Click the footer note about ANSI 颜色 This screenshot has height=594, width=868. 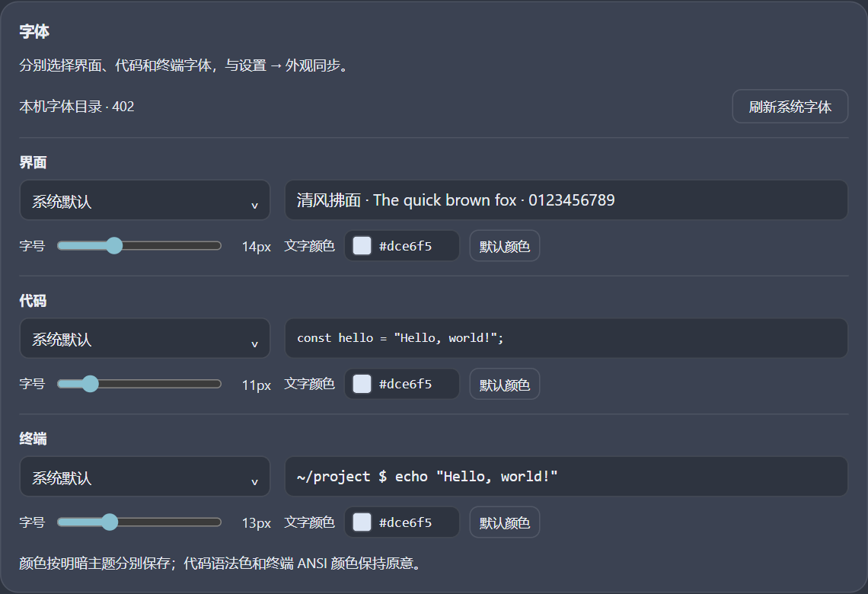[x=222, y=564]
